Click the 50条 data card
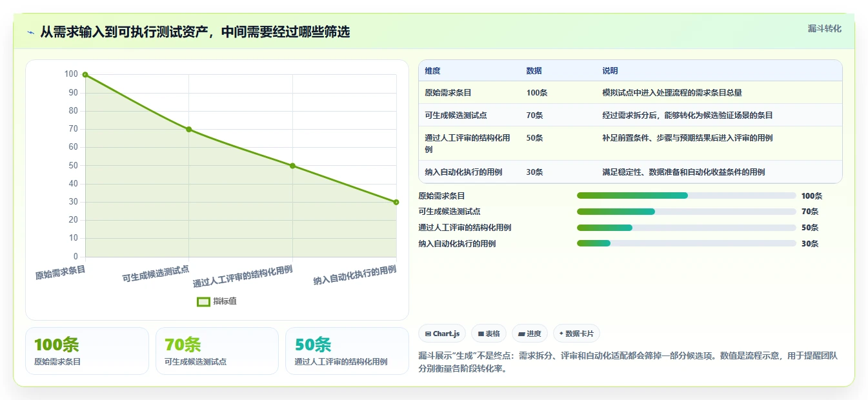 pyautogui.click(x=347, y=351)
